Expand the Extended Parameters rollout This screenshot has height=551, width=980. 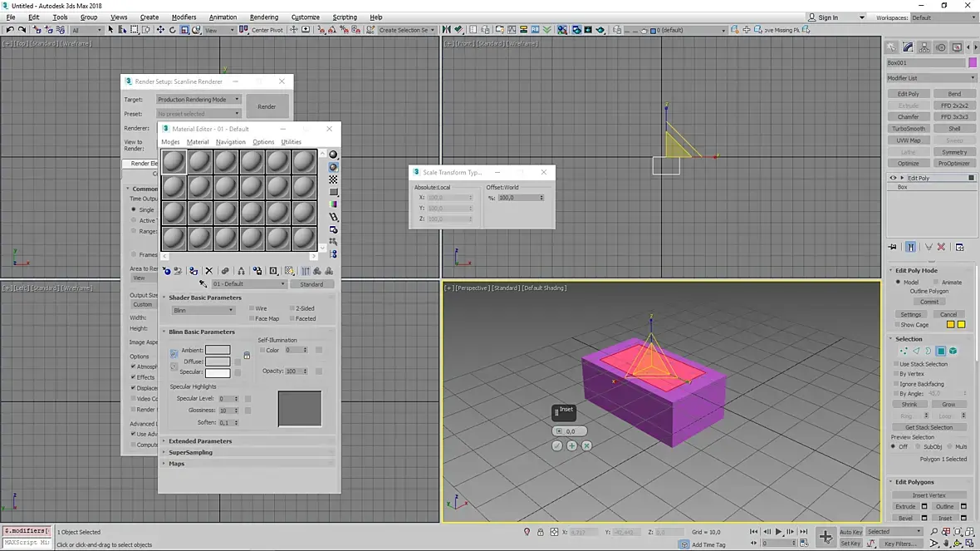coord(200,441)
